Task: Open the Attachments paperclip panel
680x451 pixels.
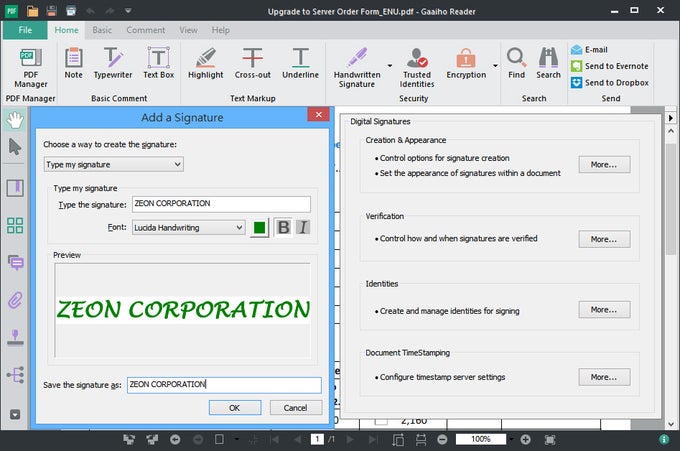Action: click(x=15, y=300)
